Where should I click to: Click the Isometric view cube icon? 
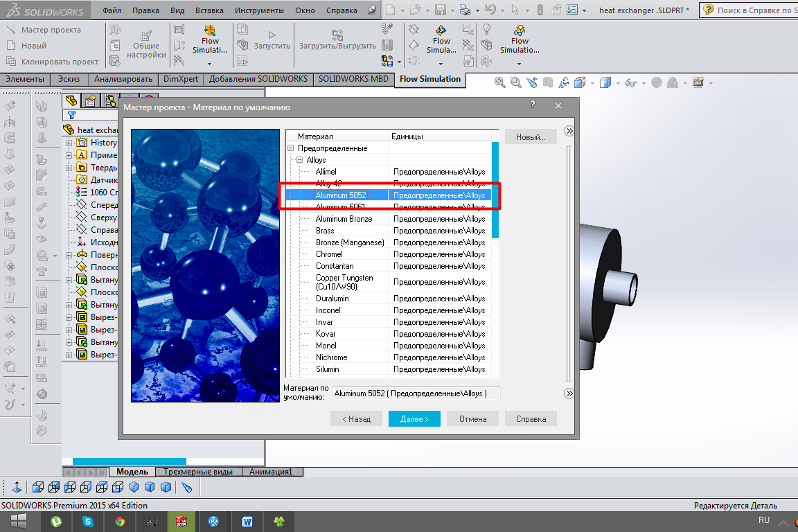[x=134, y=487]
